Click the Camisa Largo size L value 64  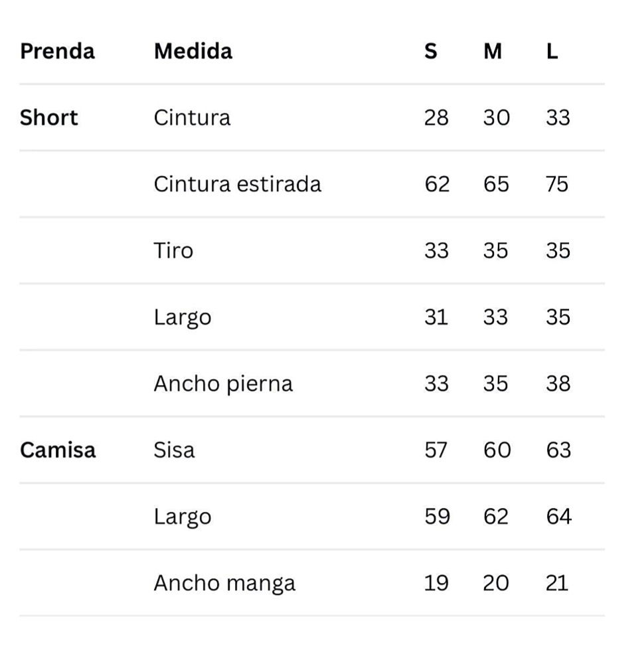coord(558,517)
